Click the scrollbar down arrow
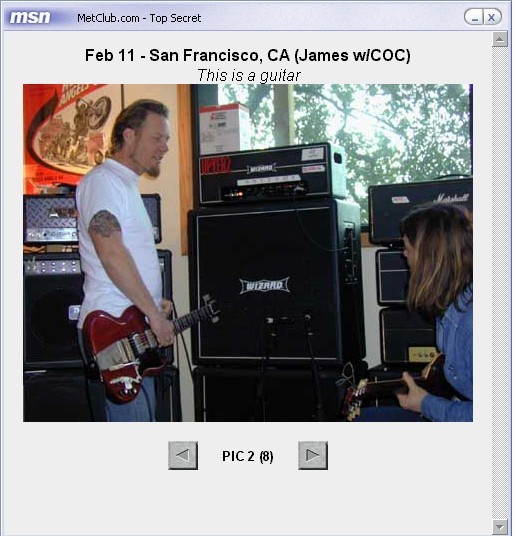 (500, 527)
